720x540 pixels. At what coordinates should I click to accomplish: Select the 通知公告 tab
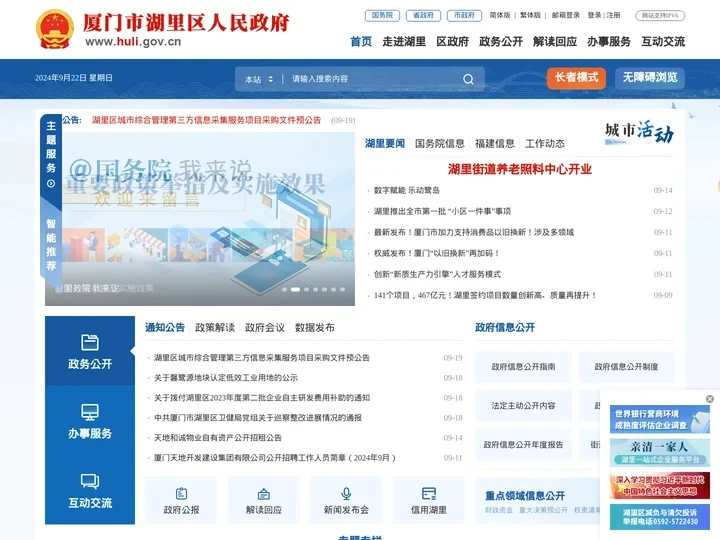coord(165,327)
